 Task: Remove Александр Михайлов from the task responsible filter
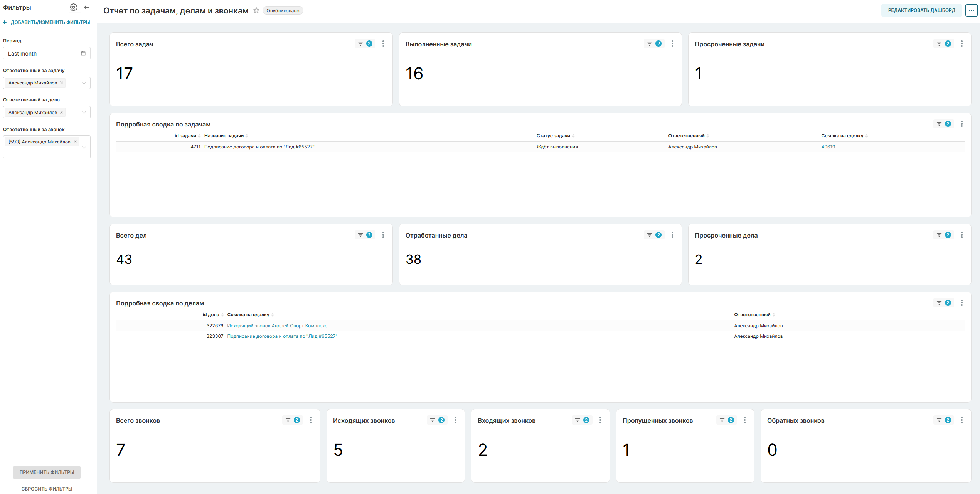62,83
